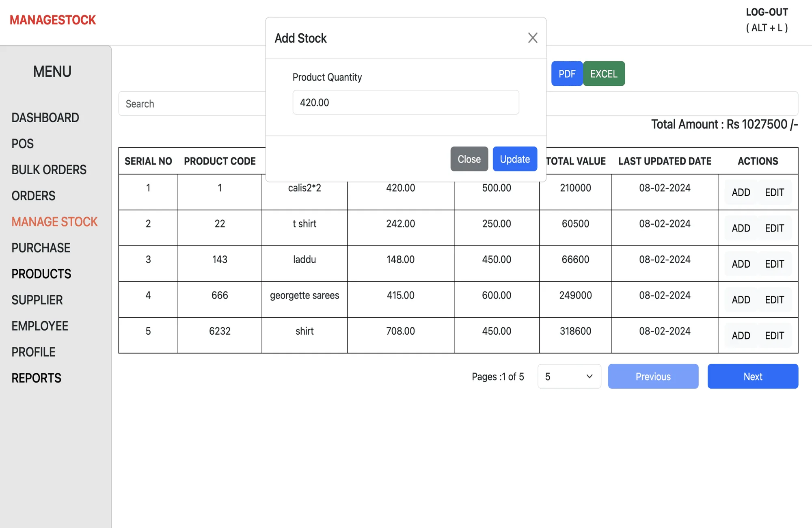The height and width of the screenshot is (528, 812).
Task: Click EDIT for product code 6232
Action: pyautogui.click(x=774, y=335)
